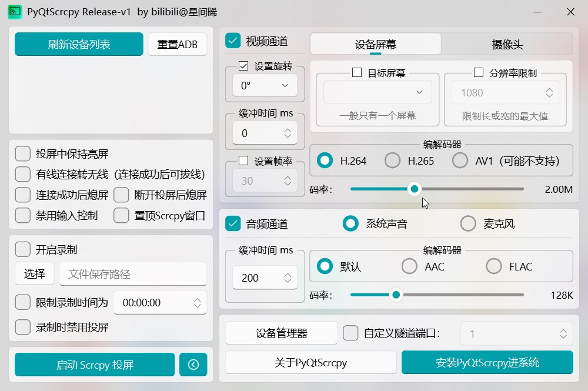The width and height of the screenshot is (588, 391).
Task: Adjust the video 码率 slider
Action: tap(415, 189)
